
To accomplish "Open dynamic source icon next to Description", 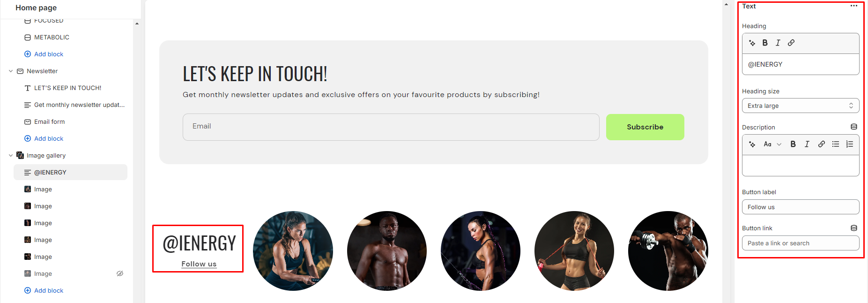I will 854,127.
